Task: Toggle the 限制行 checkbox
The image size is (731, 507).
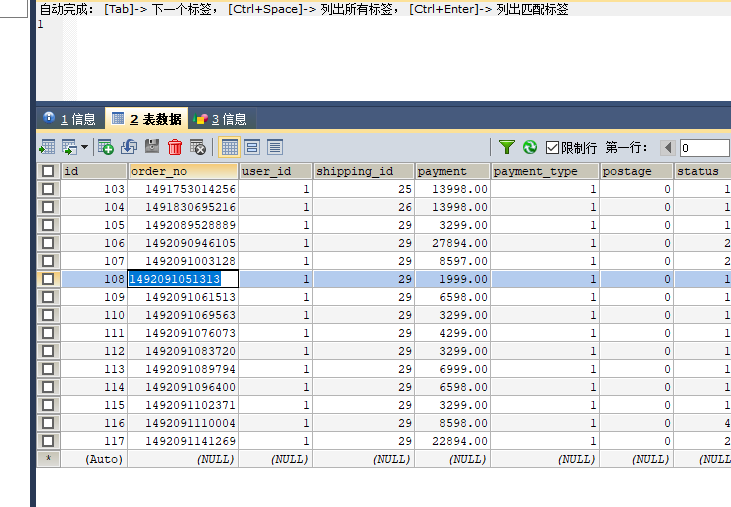Action: click(x=552, y=147)
